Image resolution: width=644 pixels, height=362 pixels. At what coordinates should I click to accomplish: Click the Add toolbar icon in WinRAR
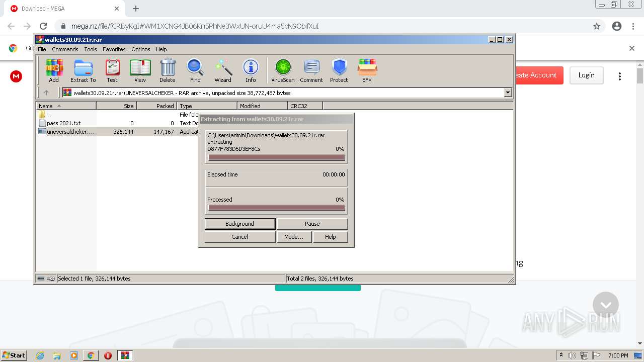click(x=54, y=70)
